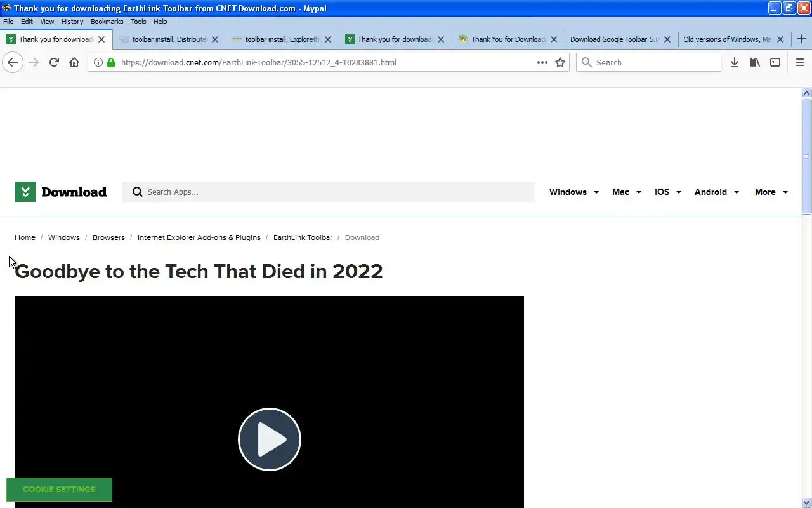This screenshot has height=508, width=812.
Task: Click the Windows breadcrumb link
Action: point(64,237)
